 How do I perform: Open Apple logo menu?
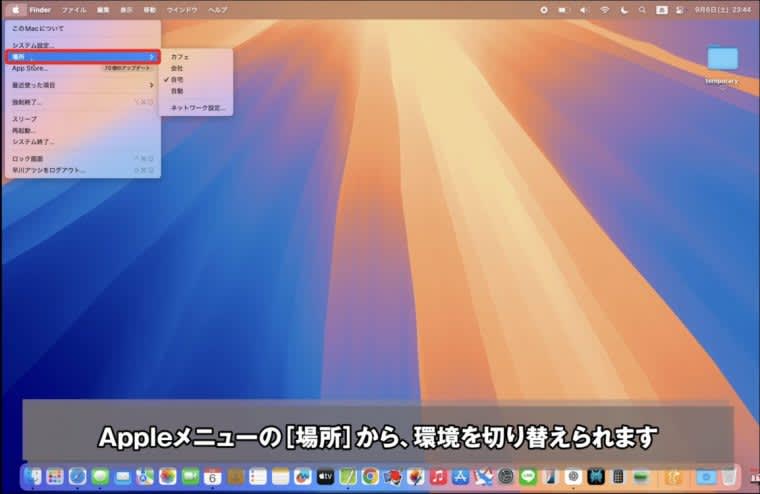pyautogui.click(x=17, y=9)
